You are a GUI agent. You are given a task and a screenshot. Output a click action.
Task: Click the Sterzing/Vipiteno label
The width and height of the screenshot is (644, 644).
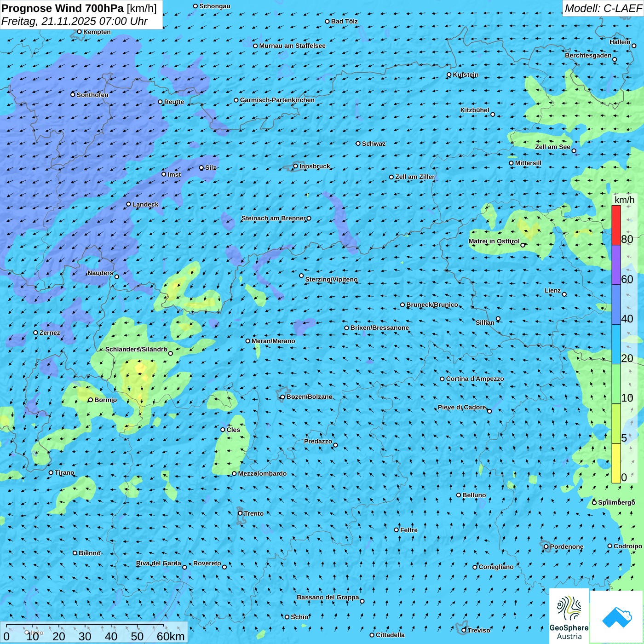click(x=331, y=279)
